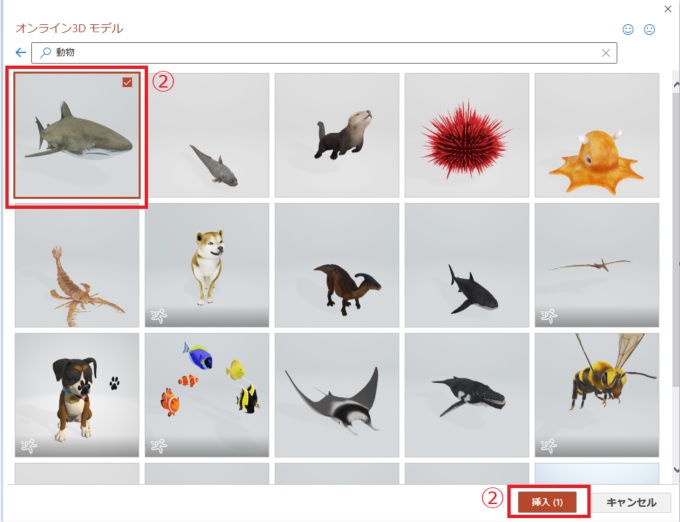Select the red sea urchin model

coord(467,135)
